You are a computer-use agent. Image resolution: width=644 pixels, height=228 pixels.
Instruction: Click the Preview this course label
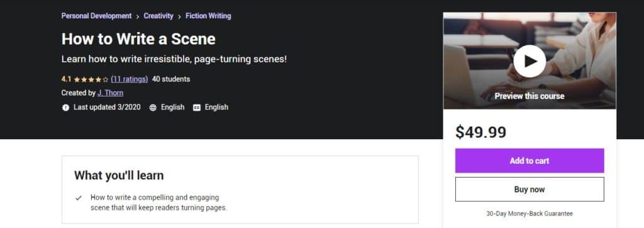coord(530,96)
